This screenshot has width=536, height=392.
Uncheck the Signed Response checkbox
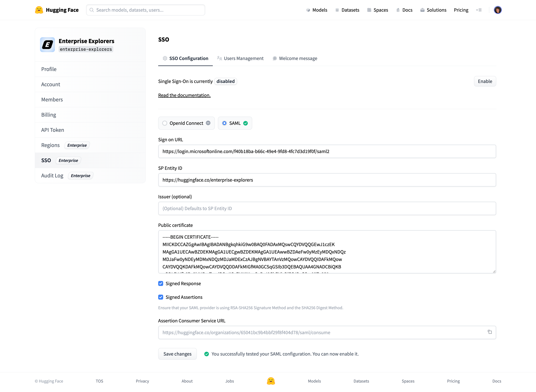161,284
